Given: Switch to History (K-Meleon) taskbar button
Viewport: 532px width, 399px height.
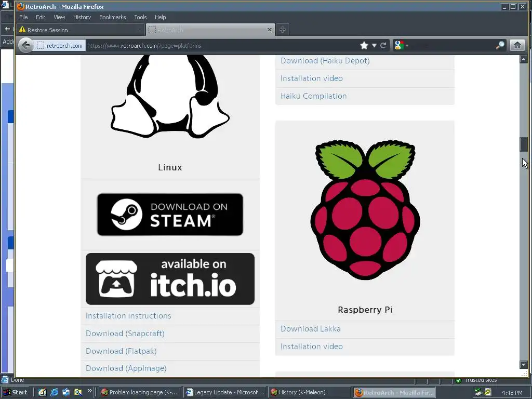Looking at the screenshot, I should (309, 393).
